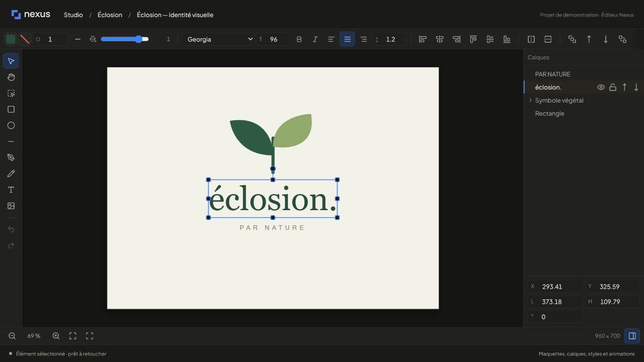Screen dimensions: 644x362
Task: Align objects to left edge
Action: point(423,39)
